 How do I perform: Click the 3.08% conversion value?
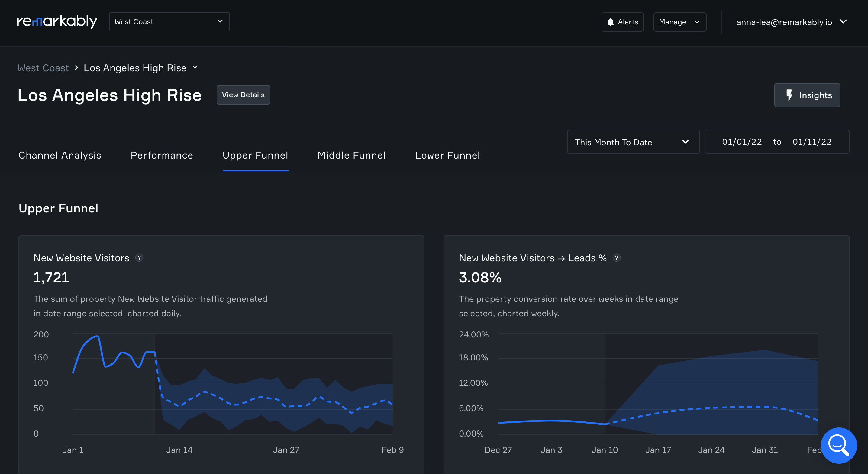(x=480, y=278)
